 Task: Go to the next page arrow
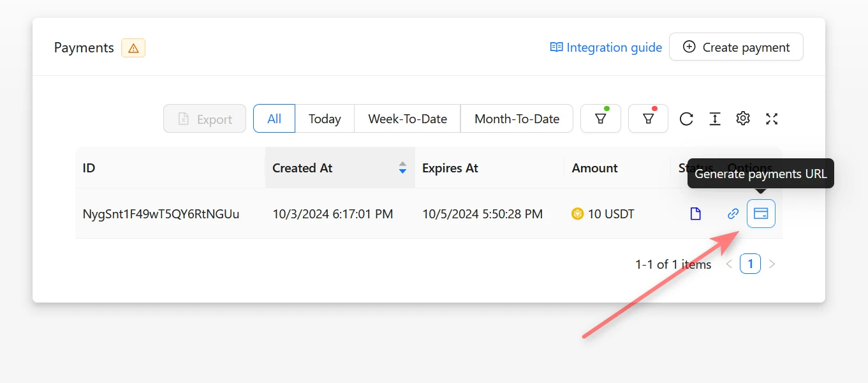point(772,264)
